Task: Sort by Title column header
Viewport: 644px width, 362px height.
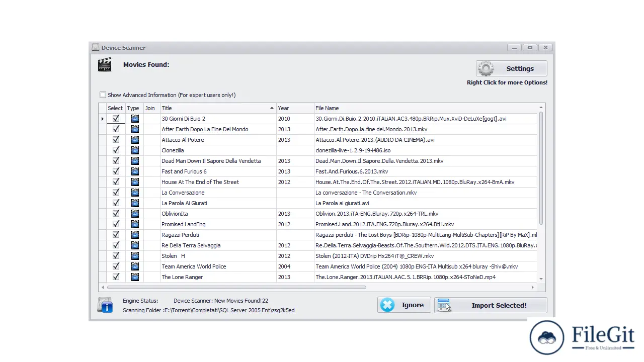Action: (218, 108)
